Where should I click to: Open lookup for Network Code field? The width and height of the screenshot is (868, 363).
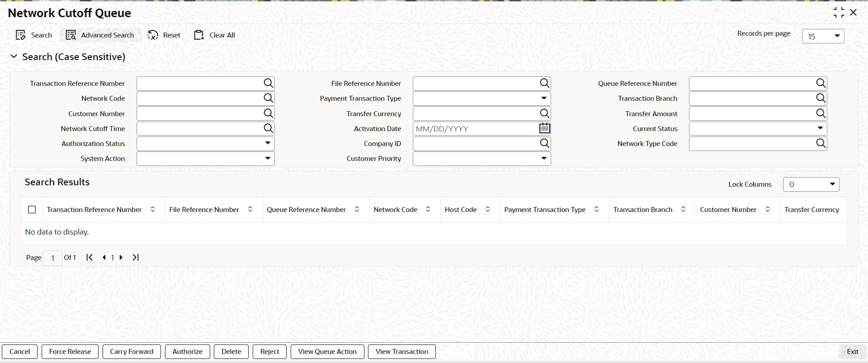tap(268, 98)
